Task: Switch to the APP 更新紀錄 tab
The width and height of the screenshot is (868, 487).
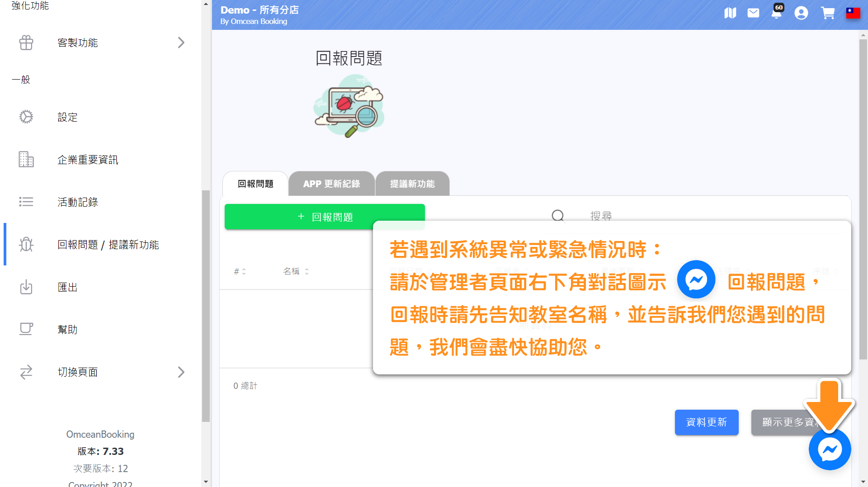Action: (331, 184)
